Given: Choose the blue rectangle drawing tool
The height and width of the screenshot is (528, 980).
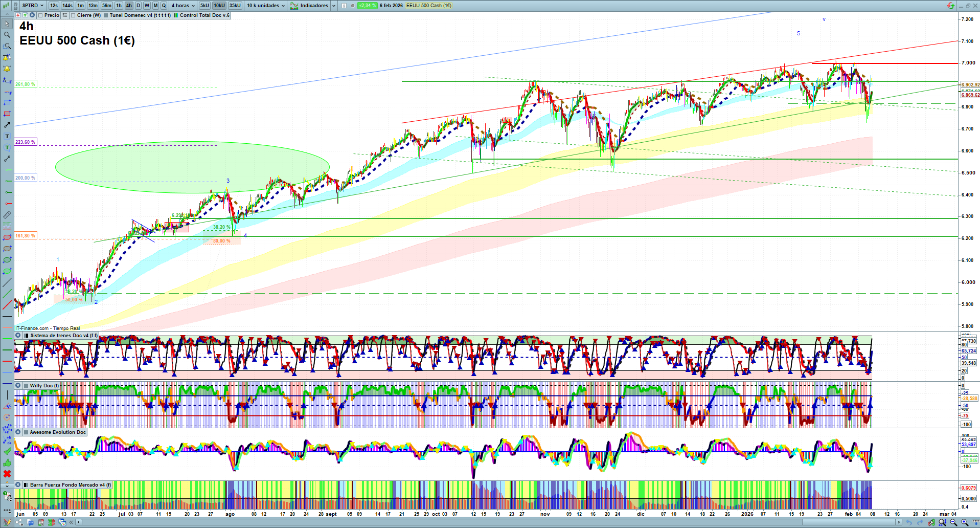Looking at the screenshot, I should (x=7, y=102).
